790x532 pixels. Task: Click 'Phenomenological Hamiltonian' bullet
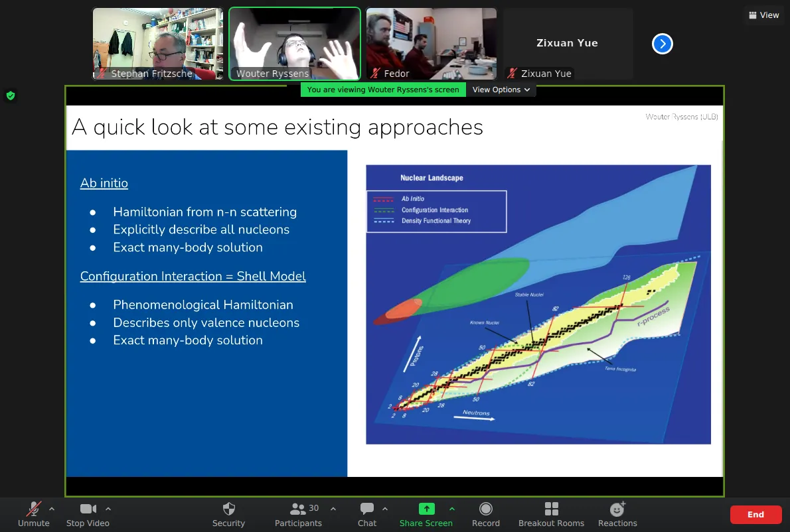[203, 304]
